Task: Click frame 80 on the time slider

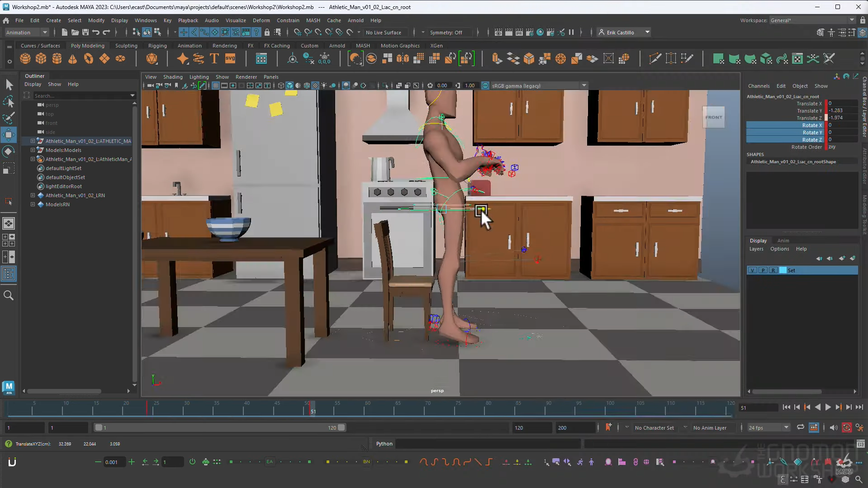Action: [x=488, y=409]
